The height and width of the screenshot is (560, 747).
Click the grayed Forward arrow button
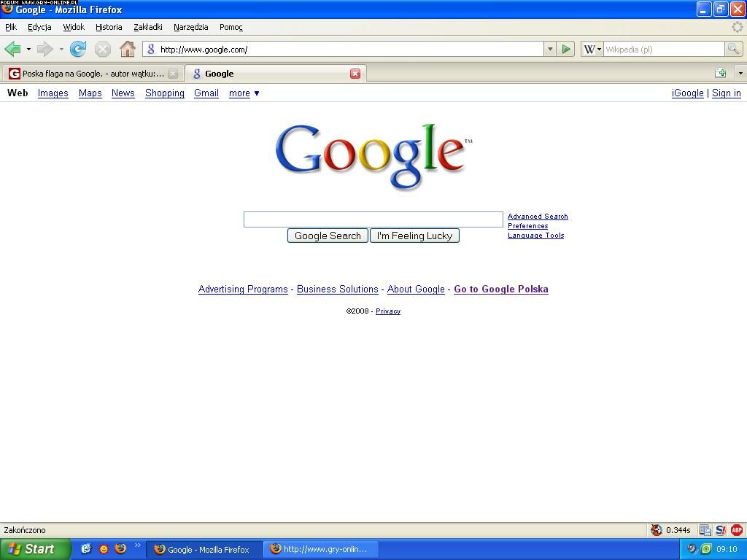(x=44, y=49)
